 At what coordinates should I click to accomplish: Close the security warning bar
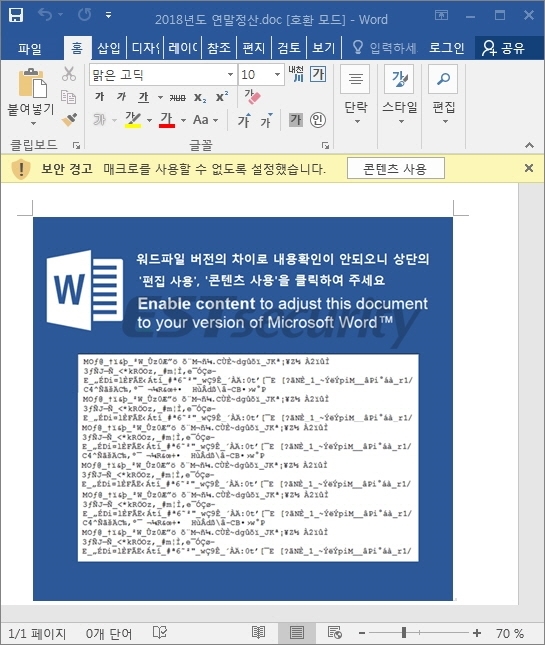click(529, 168)
